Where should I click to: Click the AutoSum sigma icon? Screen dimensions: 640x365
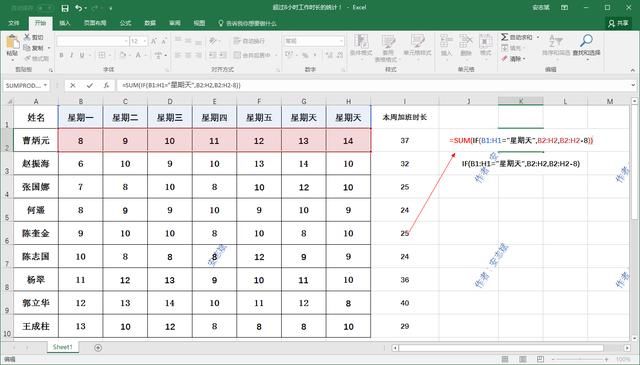pos(504,37)
